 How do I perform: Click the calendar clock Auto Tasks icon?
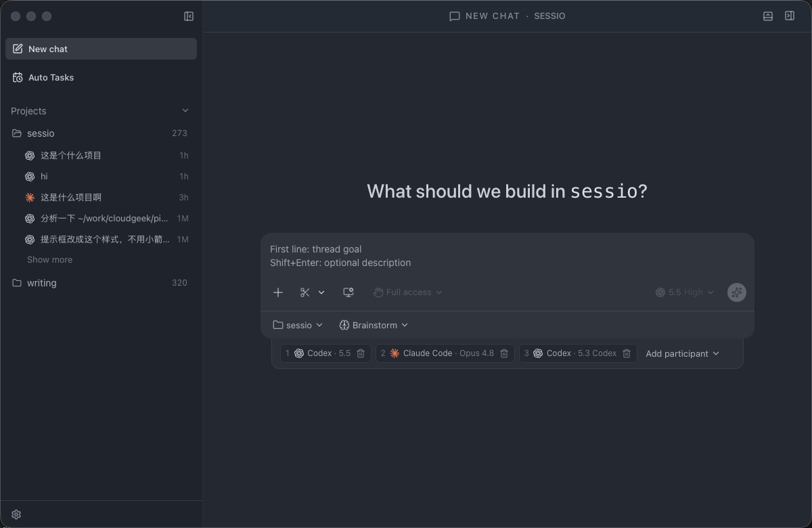click(18, 77)
